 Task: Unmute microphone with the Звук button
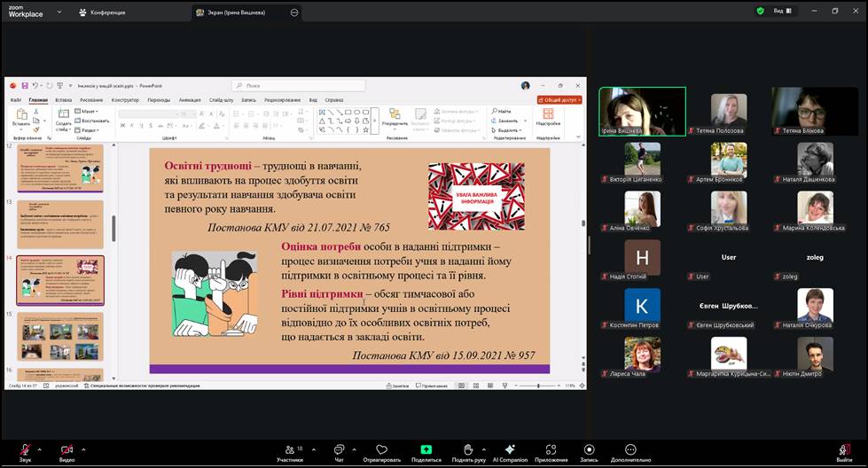tap(25, 450)
